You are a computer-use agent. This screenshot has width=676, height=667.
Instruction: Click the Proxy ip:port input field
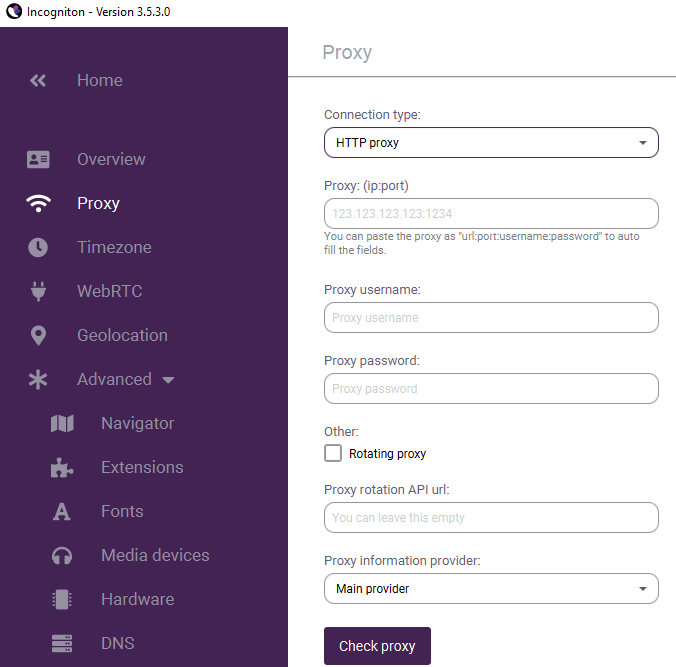[x=491, y=213]
